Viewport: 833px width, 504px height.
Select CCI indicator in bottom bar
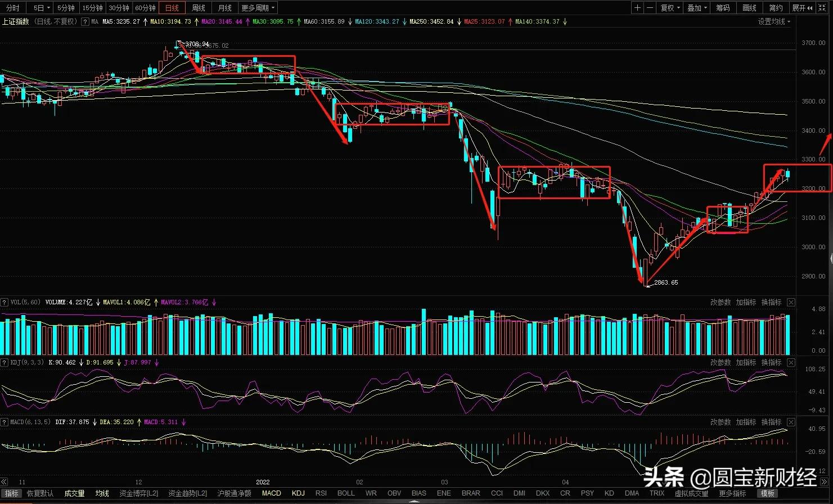pyautogui.click(x=497, y=493)
